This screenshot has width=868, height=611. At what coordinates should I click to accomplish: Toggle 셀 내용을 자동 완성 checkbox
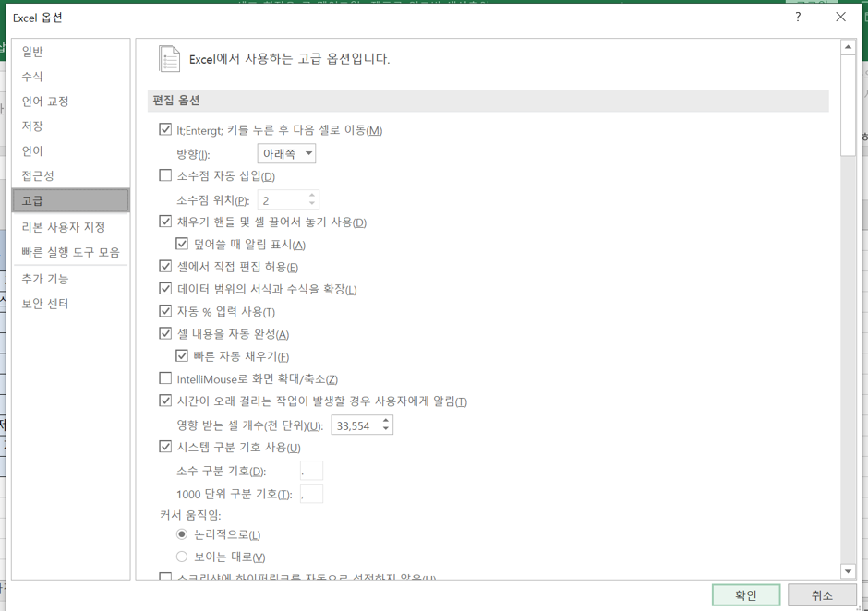tap(165, 333)
